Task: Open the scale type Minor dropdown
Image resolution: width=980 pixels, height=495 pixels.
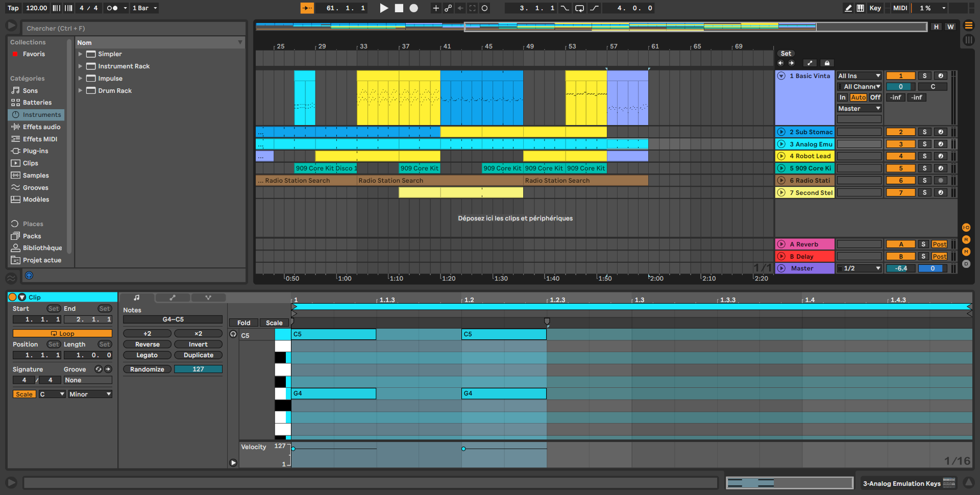Action: coord(90,394)
